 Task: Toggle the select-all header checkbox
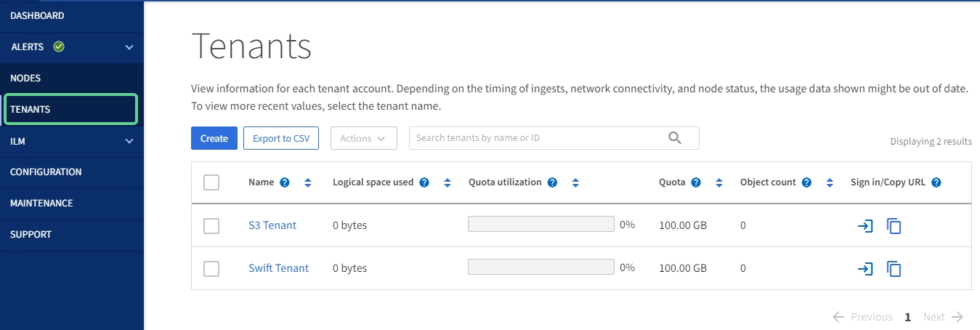click(211, 182)
